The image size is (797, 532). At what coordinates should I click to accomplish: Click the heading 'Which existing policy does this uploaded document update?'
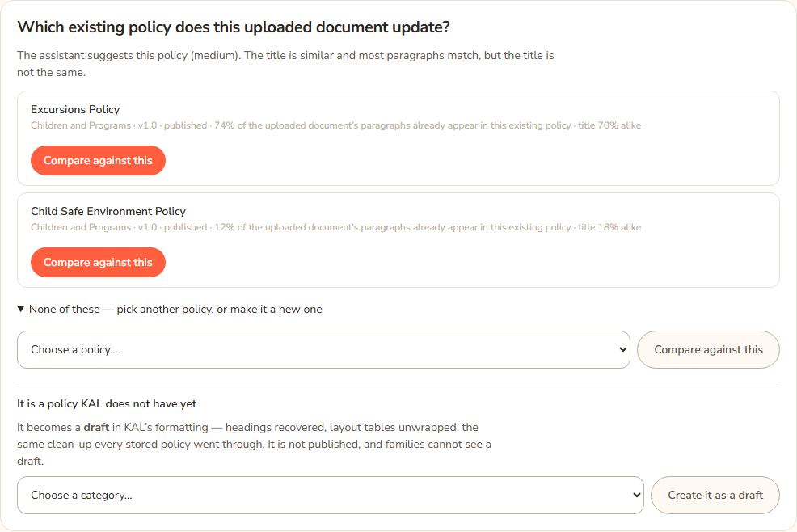tap(234, 27)
